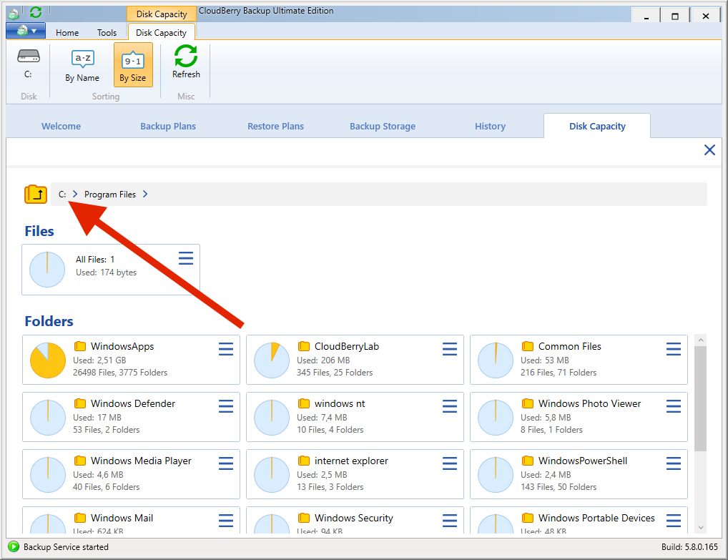Open CloudBerryLab folder menu icon
This screenshot has height=560, width=728.
(450, 349)
